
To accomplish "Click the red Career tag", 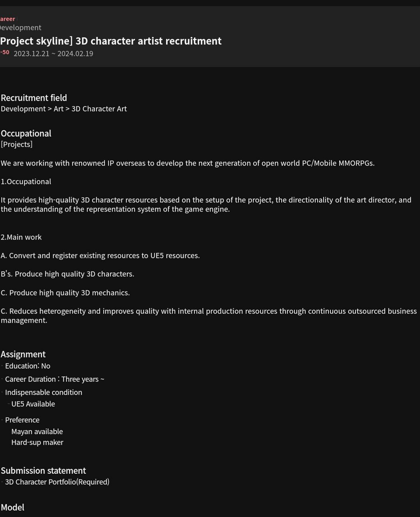I will (8, 19).
